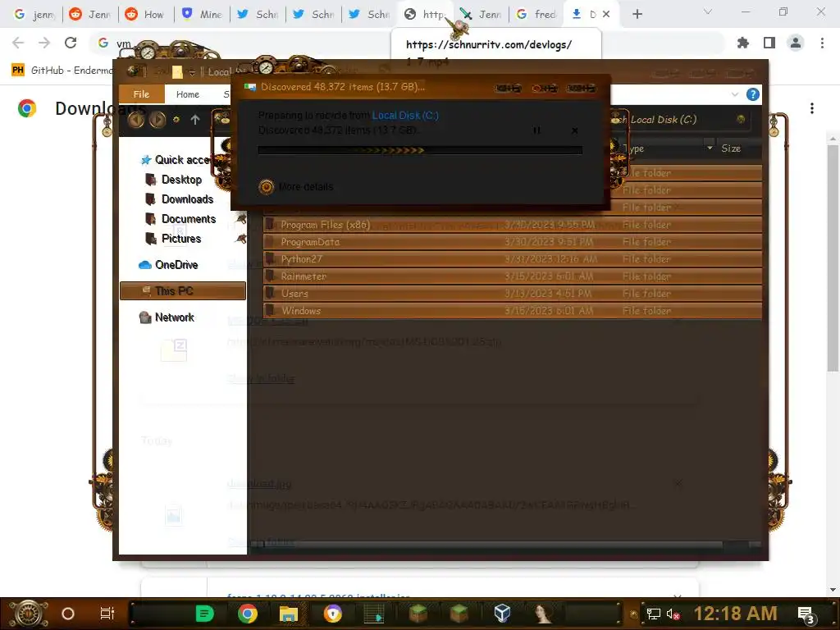Cancel the recycle operation with the X

click(x=575, y=130)
